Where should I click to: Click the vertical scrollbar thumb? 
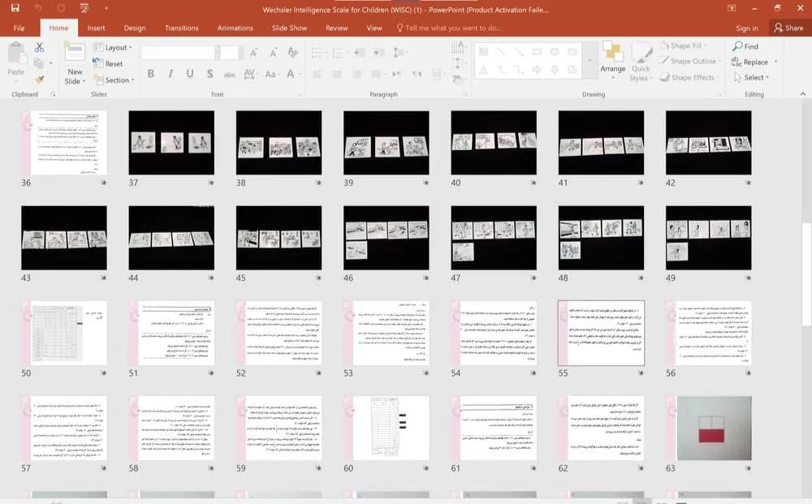[806, 274]
